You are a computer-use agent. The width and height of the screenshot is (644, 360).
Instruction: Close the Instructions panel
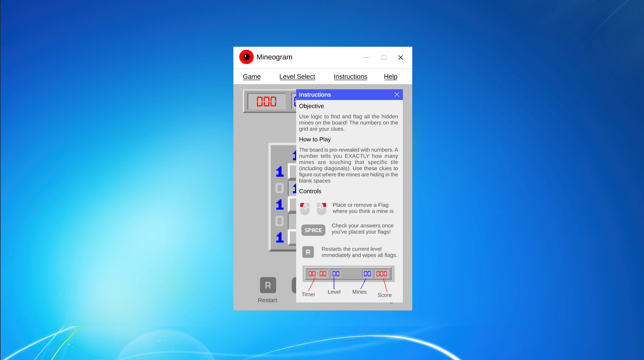click(x=397, y=95)
